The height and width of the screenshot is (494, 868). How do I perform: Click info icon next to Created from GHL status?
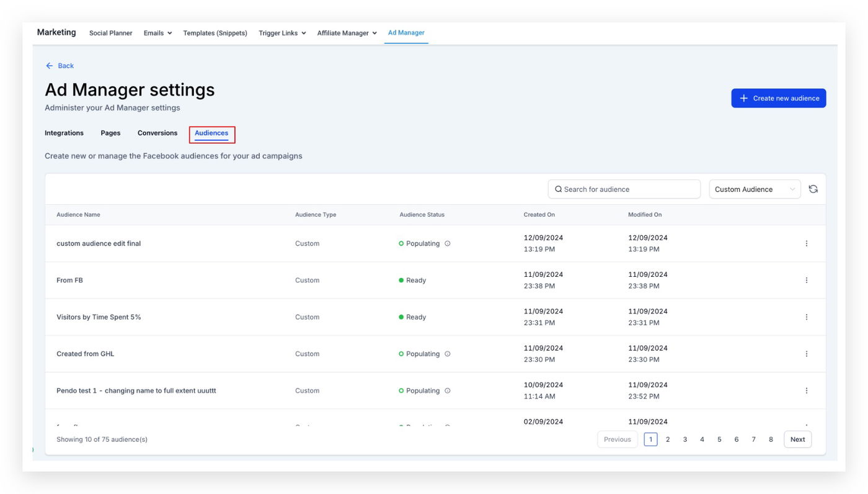point(448,354)
